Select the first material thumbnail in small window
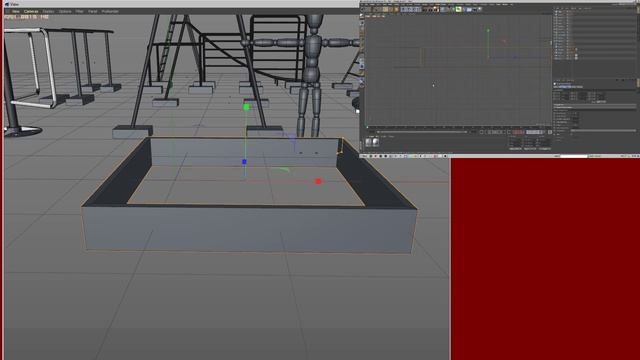Viewport: 640px width, 360px height. point(369,142)
